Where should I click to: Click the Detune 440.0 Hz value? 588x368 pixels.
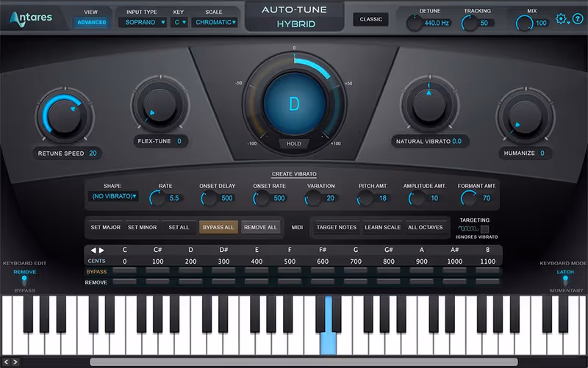click(x=437, y=24)
